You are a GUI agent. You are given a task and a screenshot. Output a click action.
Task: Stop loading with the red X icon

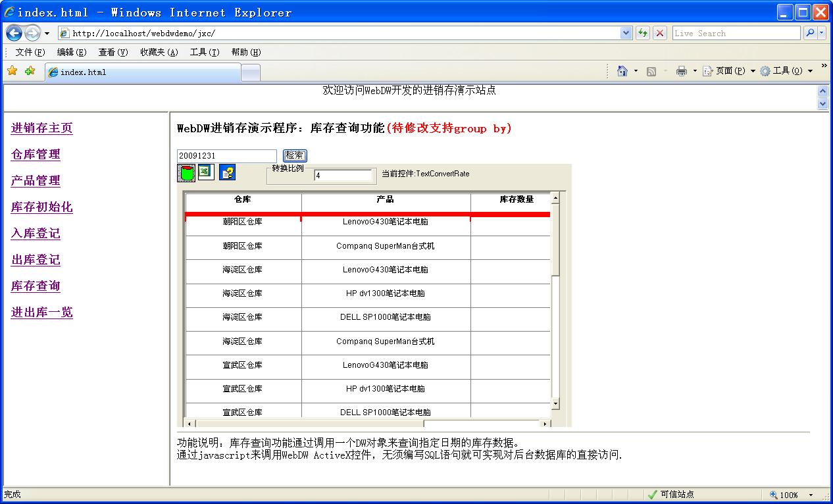[660, 33]
